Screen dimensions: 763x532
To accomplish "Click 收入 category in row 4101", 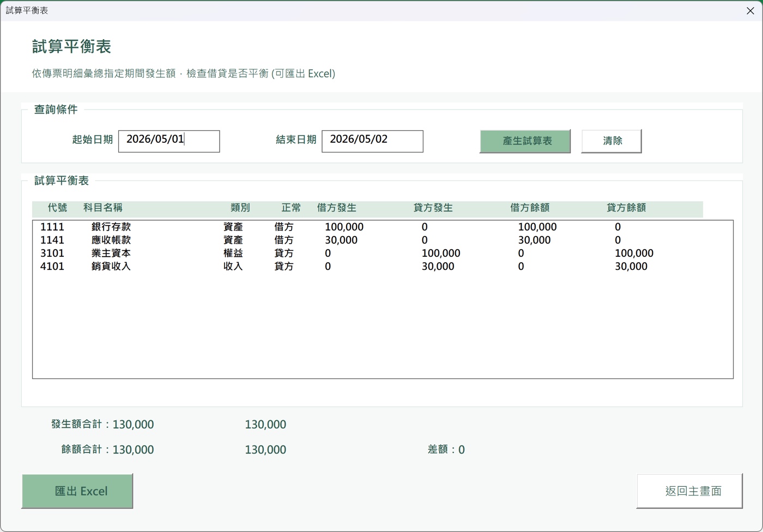I will click(233, 267).
